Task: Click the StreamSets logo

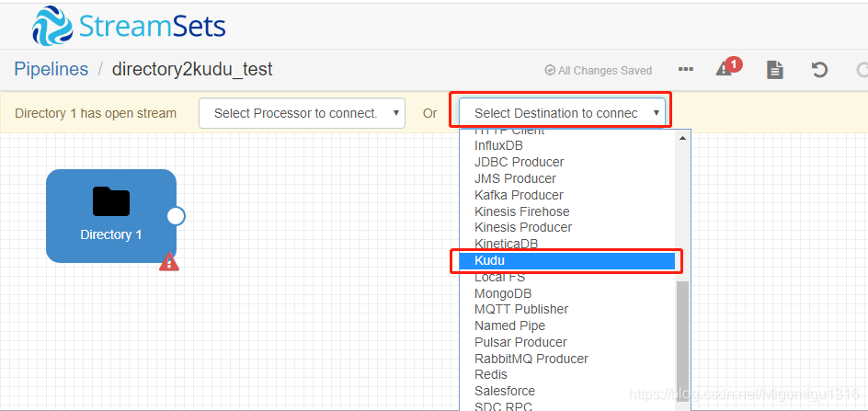Action: click(129, 26)
